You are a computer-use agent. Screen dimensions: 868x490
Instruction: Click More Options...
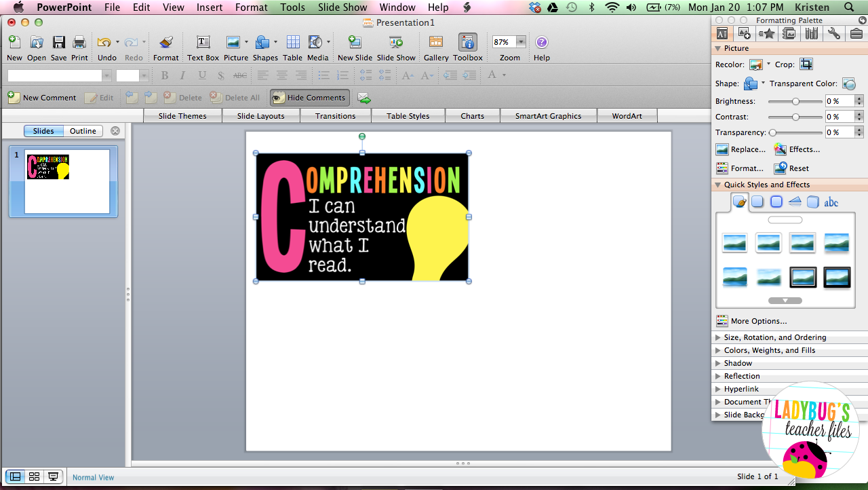click(751, 321)
